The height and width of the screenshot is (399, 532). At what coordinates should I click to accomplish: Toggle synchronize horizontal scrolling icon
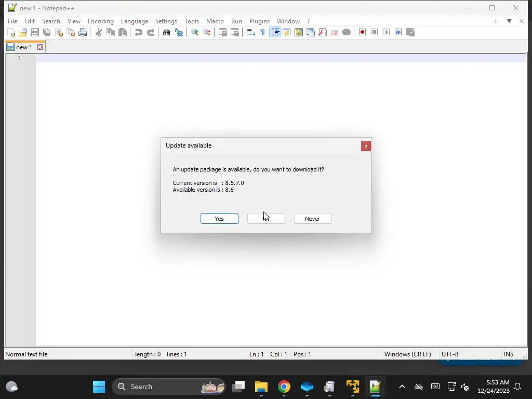click(234, 32)
